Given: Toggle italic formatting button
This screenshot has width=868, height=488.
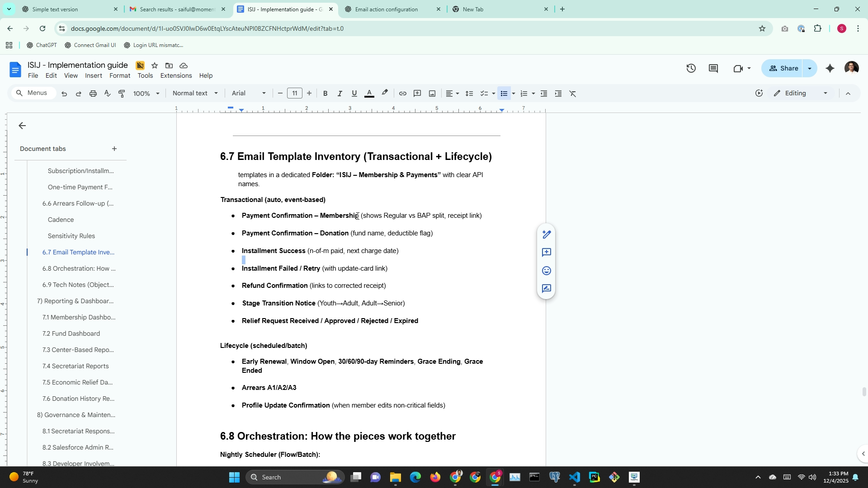Looking at the screenshot, I should 340,94.
